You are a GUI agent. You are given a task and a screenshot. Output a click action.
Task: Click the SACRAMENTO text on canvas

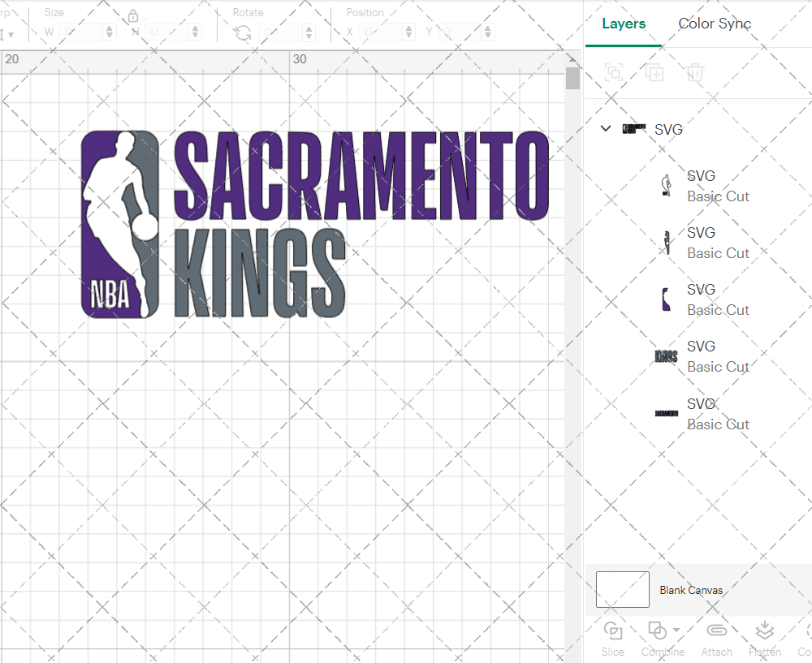(x=361, y=175)
